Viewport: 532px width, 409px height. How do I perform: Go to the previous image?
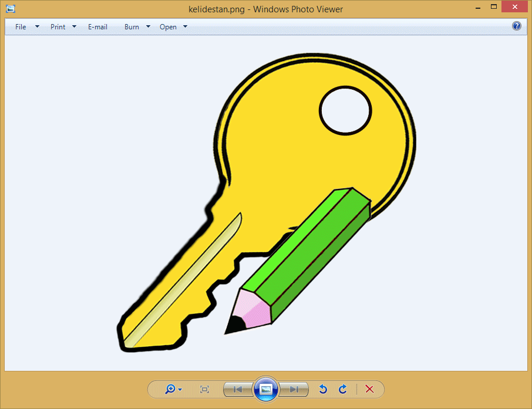[238, 389]
